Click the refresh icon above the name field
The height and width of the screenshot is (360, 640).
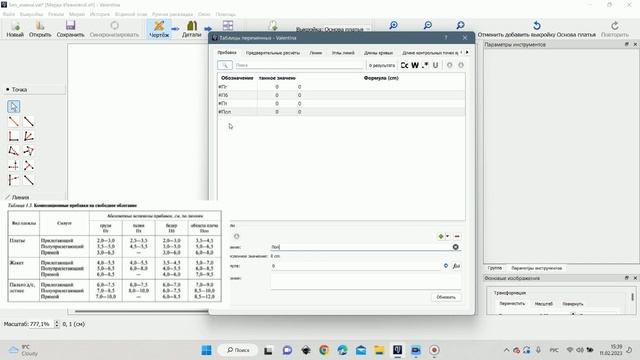237,236
